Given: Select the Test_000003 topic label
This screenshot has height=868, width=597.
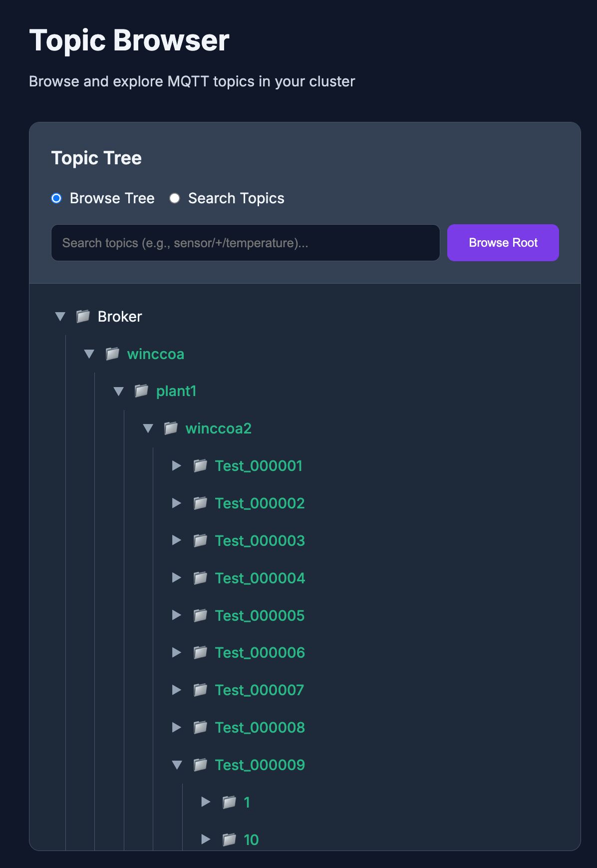Looking at the screenshot, I should click(260, 540).
